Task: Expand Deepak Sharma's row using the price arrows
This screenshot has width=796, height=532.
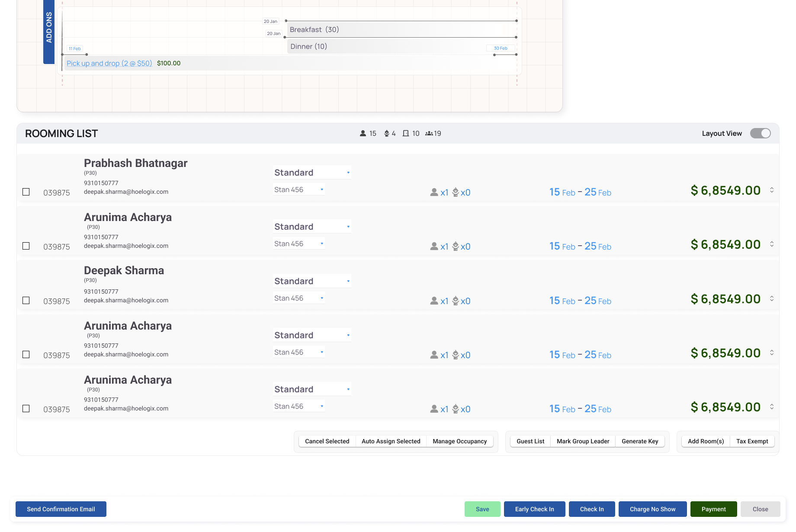Action: point(772,298)
